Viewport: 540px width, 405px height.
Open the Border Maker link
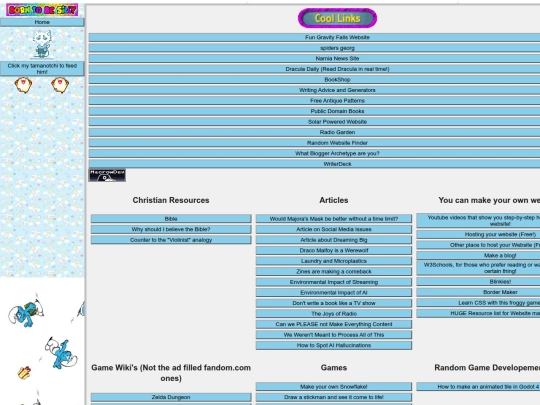(478, 292)
